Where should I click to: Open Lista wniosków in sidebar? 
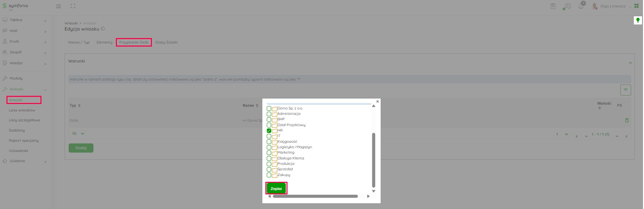tap(22, 110)
